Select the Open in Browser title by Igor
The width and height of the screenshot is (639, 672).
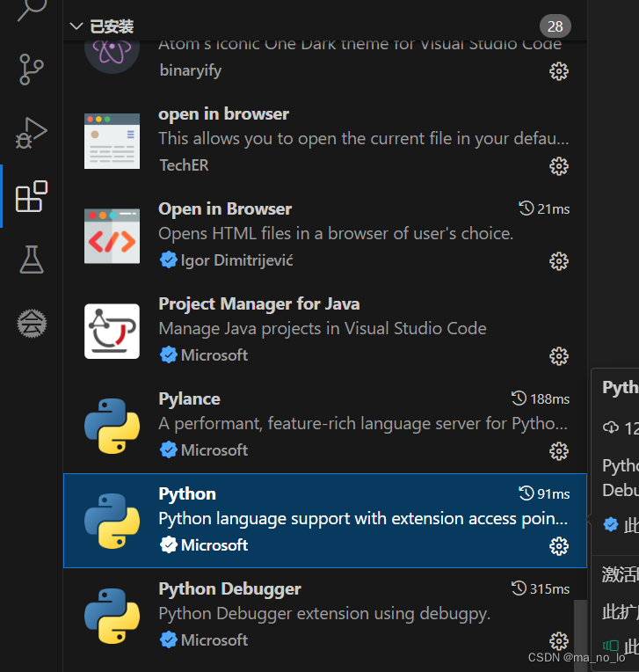[x=225, y=209]
